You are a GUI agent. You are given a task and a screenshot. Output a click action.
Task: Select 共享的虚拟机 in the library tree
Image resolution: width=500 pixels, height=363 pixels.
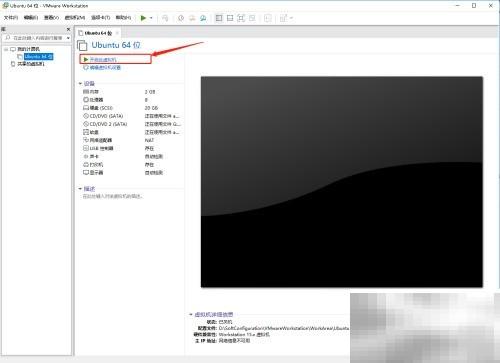pyautogui.click(x=31, y=64)
